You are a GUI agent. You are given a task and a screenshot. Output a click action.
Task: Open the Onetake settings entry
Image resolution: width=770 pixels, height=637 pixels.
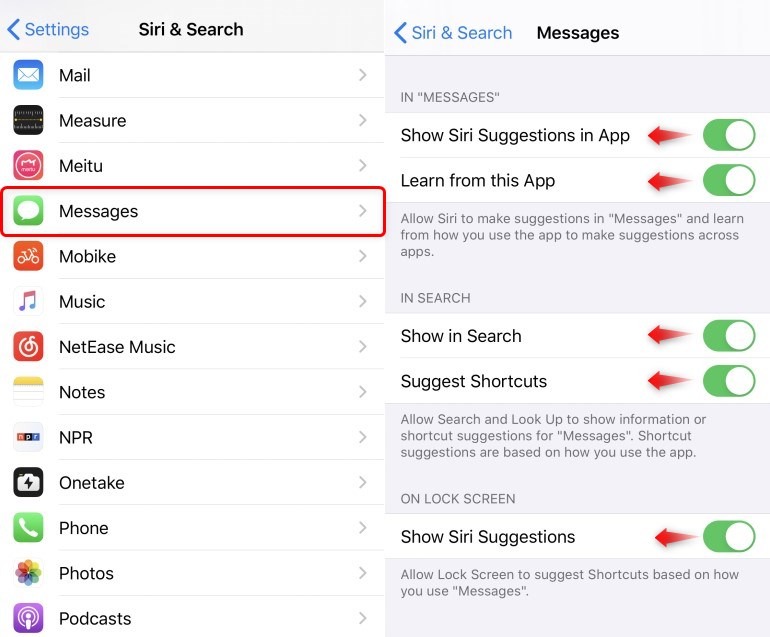(192, 482)
